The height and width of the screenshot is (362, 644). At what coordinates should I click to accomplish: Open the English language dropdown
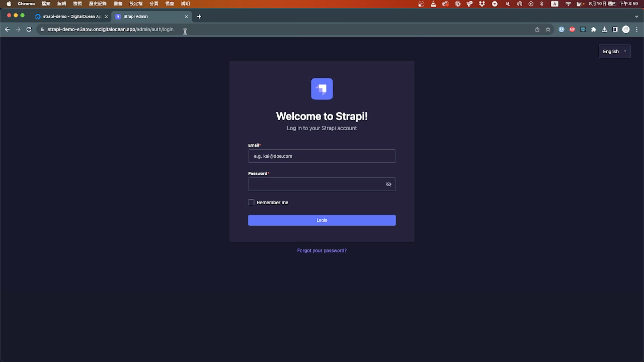[x=614, y=51]
